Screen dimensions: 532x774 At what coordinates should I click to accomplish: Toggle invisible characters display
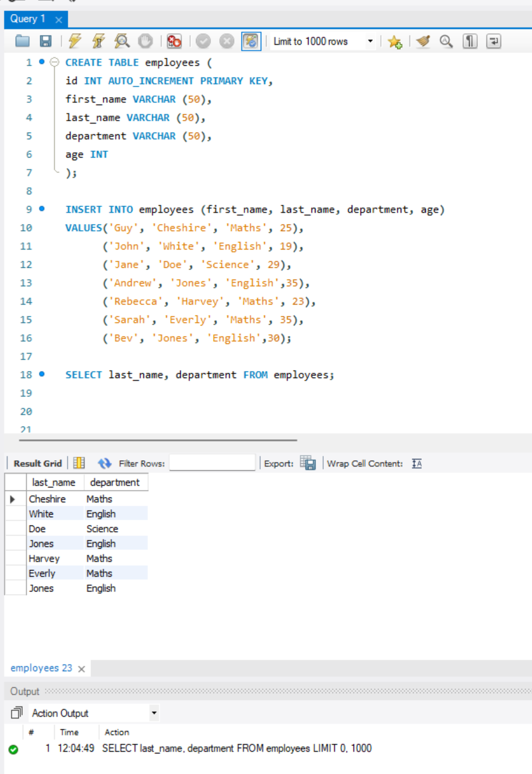(470, 41)
